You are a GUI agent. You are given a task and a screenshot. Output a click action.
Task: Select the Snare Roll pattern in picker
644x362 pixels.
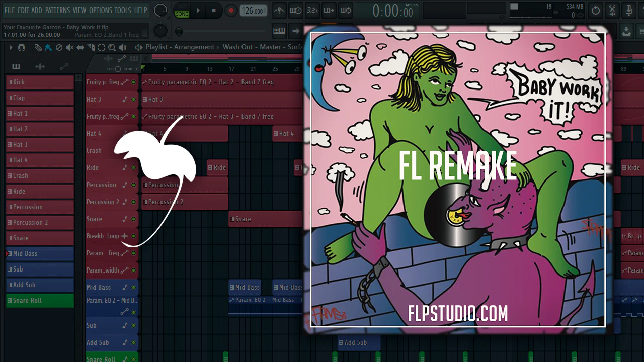point(40,301)
